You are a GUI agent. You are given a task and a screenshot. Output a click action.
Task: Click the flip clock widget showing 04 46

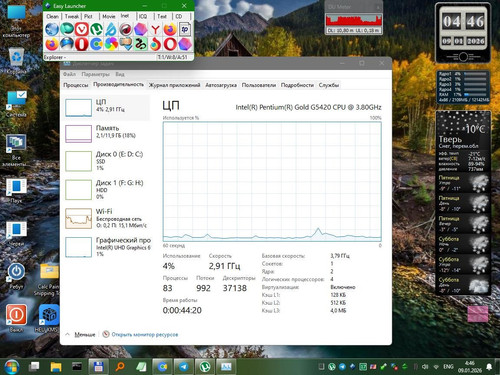point(463,32)
